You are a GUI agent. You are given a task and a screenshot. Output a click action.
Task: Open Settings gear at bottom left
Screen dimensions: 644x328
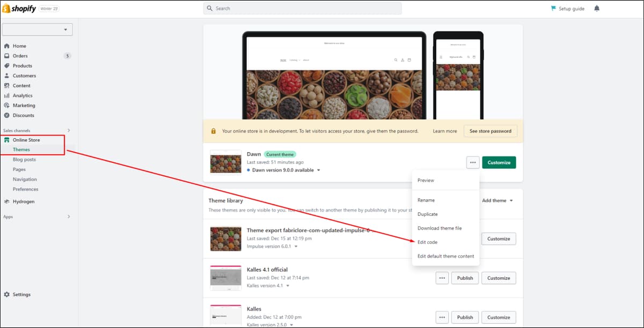tap(21, 294)
